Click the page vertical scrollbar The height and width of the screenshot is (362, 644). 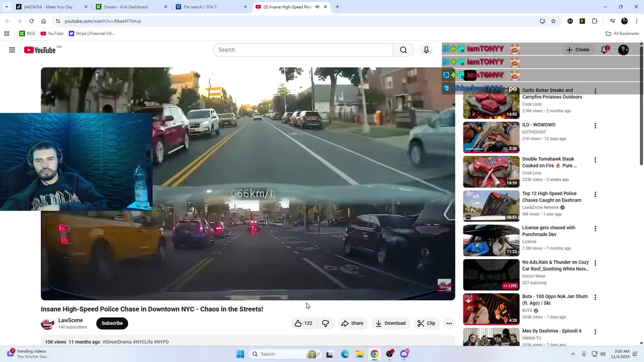(x=641, y=106)
